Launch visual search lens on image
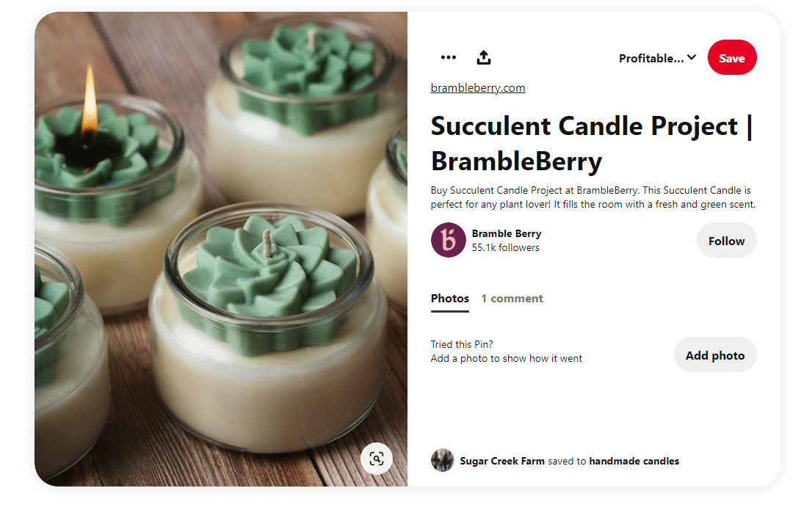This screenshot has height=510, width=812. click(x=377, y=459)
